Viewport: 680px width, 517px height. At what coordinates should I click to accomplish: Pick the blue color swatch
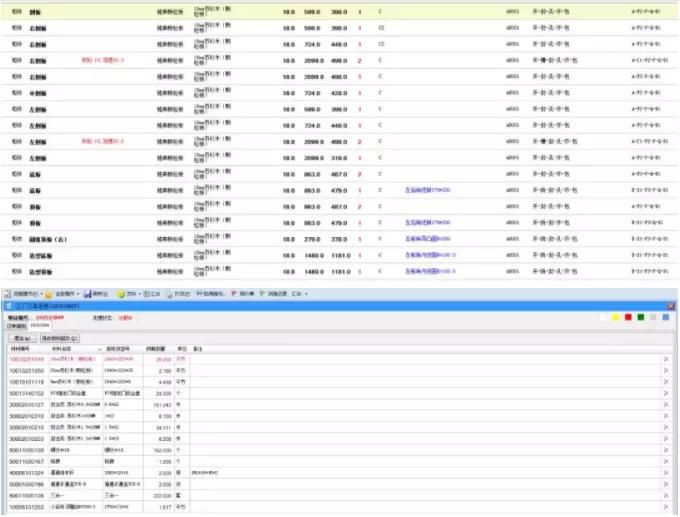click(666, 317)
